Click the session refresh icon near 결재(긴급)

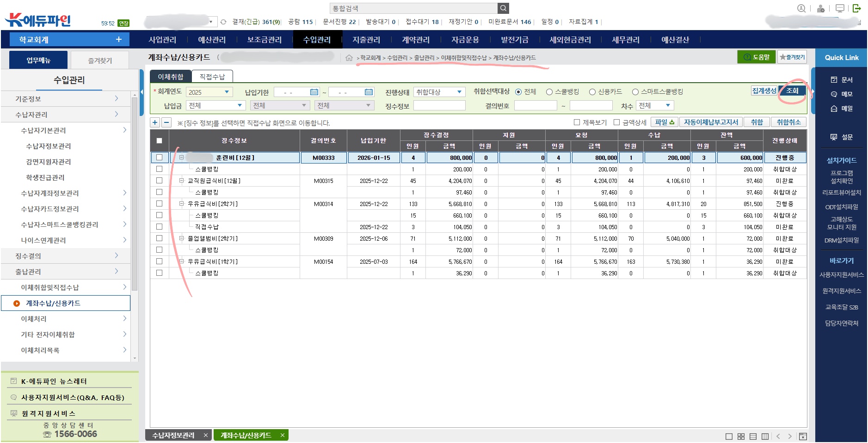click(x=223, y=22)
